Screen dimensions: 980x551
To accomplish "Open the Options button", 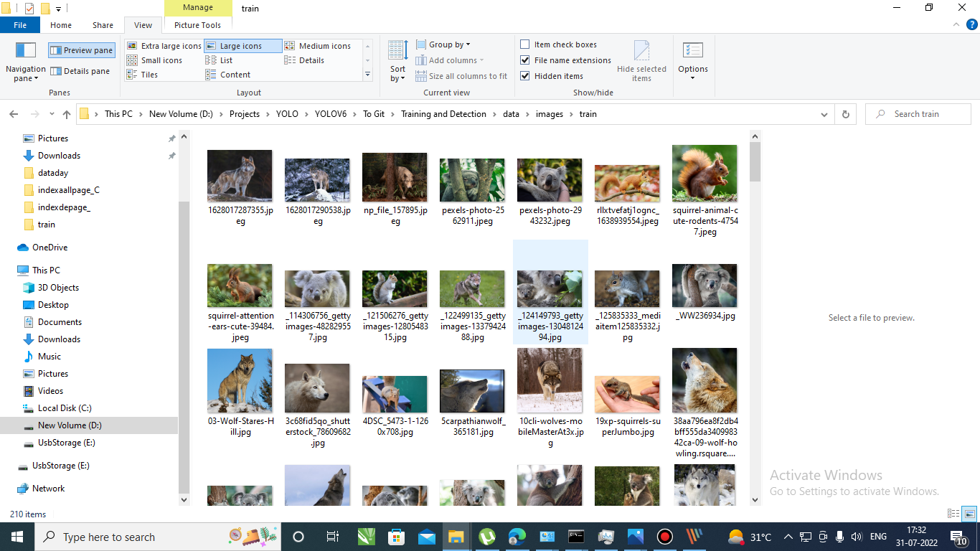I will [693, 62].
